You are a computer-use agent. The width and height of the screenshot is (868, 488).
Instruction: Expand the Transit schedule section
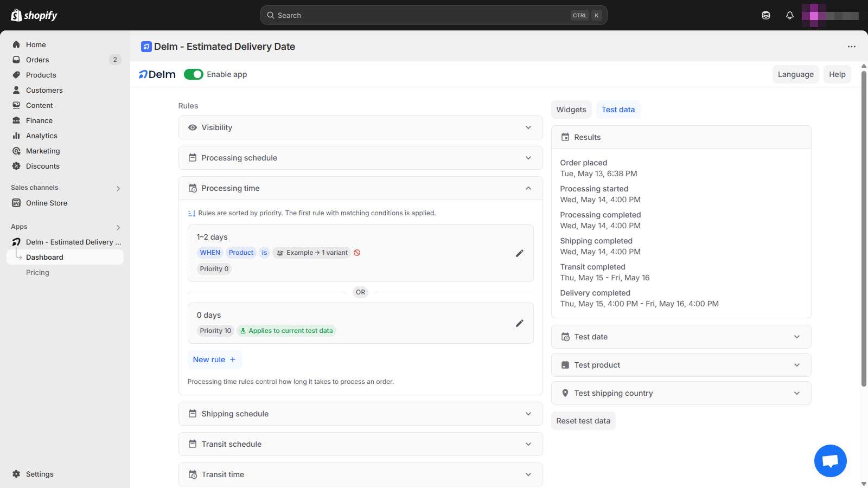click(x=361, y=444)
